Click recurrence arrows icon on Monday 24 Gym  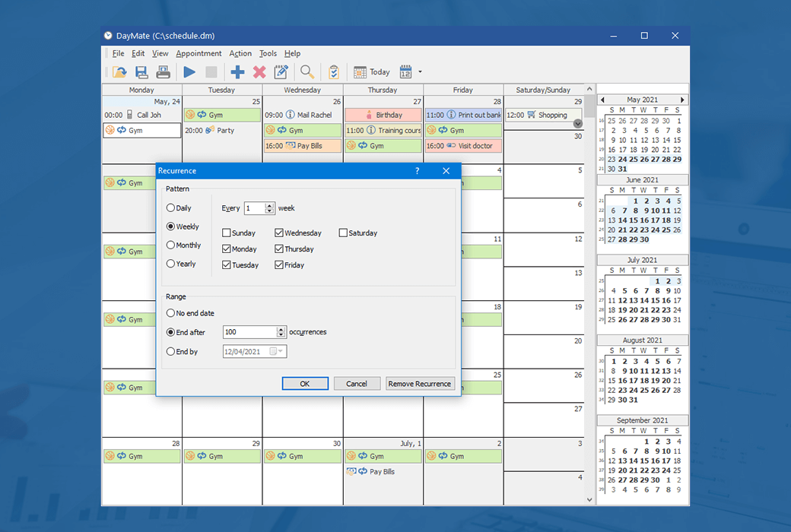(x=122, y=130)
